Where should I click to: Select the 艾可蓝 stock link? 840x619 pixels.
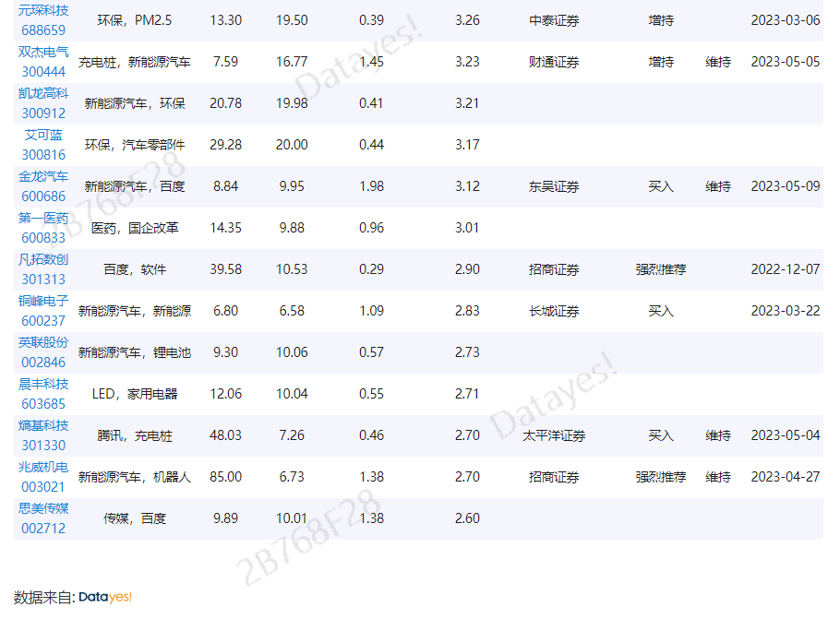43,136
